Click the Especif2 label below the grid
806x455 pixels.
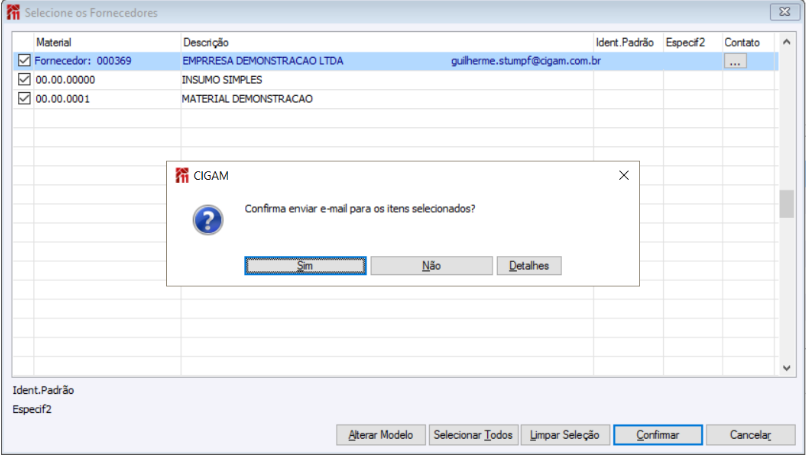tap(32, 409)
